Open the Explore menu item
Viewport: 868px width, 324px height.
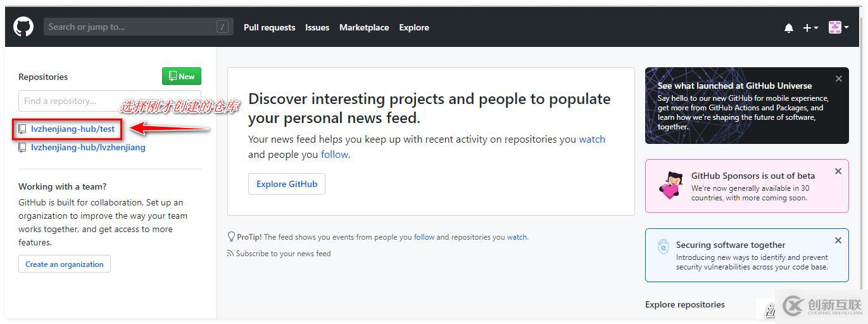tap(414, 27)
